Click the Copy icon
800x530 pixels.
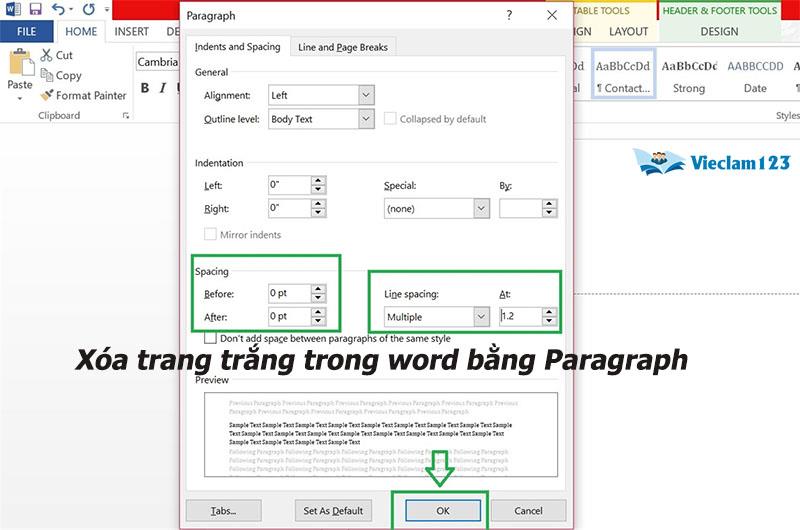coord(46,75)
